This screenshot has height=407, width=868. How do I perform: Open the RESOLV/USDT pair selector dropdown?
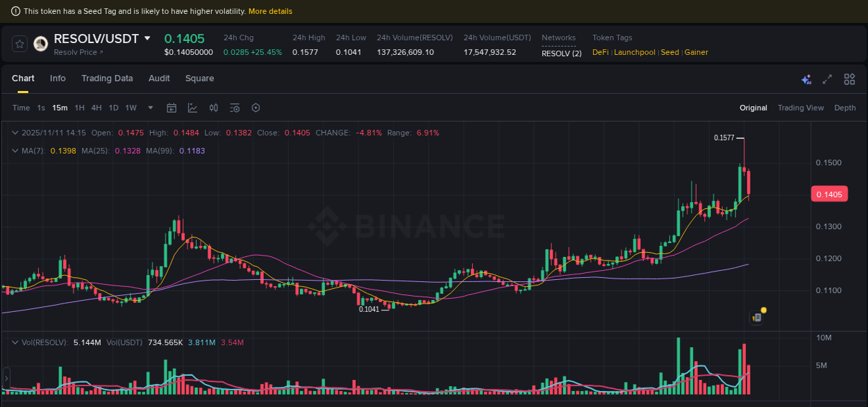(147, 39)
